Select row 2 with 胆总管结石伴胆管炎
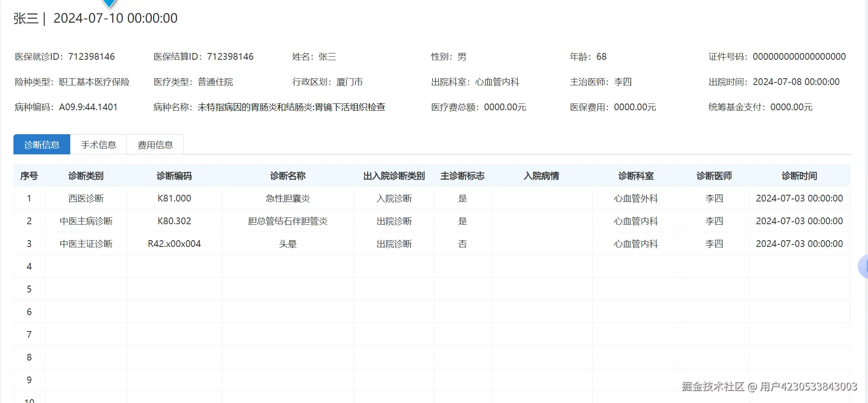The width and height of the screenshot is (868, 403). click(x=288, y=221)
